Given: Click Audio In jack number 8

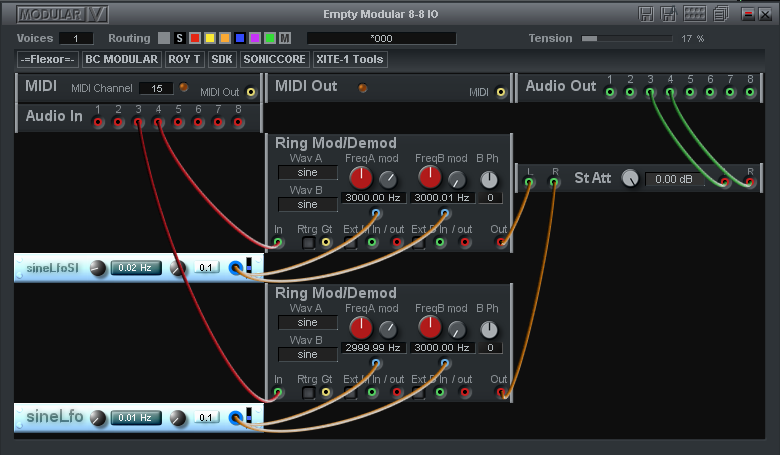Looking at the screenshot, I should pyautogui.click(x=238, y=123).
